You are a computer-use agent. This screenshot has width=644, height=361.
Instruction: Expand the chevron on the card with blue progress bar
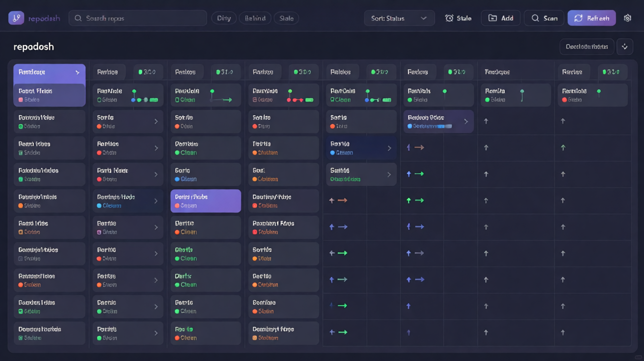(466, 121)
